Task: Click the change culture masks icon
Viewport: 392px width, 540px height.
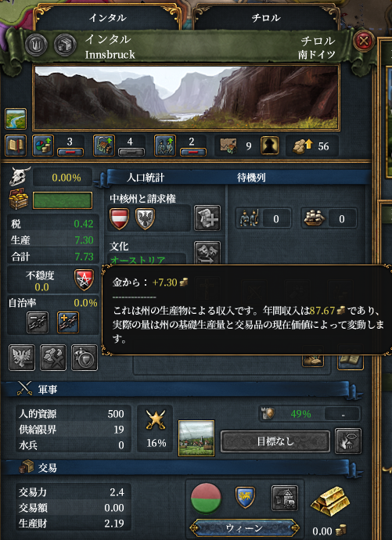Action: 207,253
